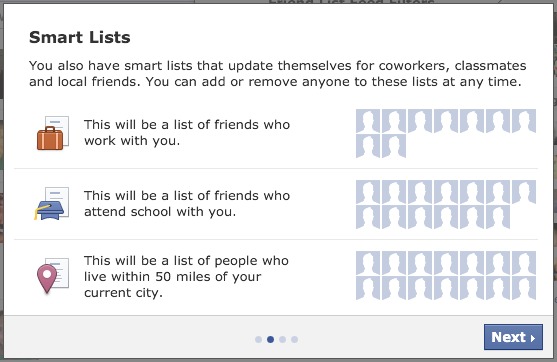Click the Next button
Viewport: 557px width, 362px height.
[513, 337]
